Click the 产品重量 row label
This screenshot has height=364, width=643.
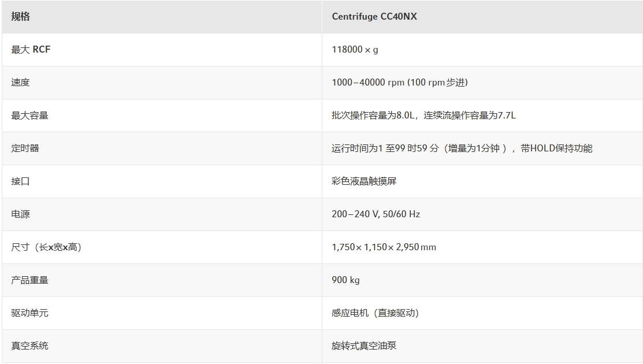(30, 280)
